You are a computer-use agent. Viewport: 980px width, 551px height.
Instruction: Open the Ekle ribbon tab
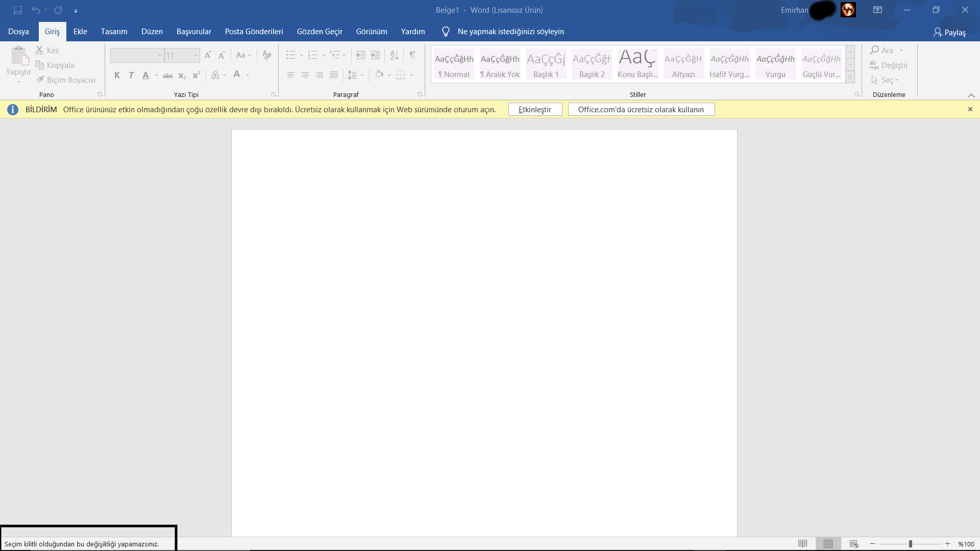80,32
